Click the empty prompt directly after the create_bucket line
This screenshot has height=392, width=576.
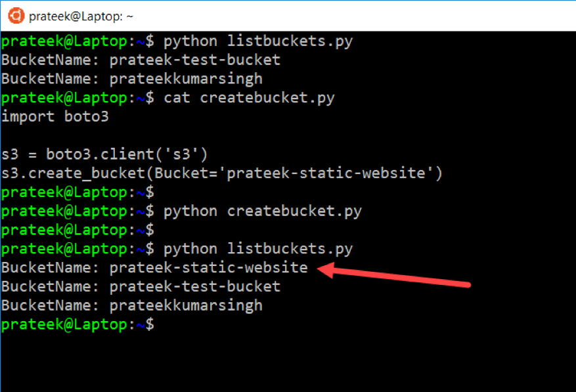[x=78, y=192]
